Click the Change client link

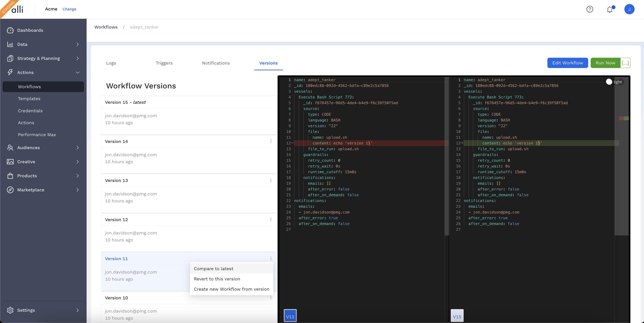69,9
